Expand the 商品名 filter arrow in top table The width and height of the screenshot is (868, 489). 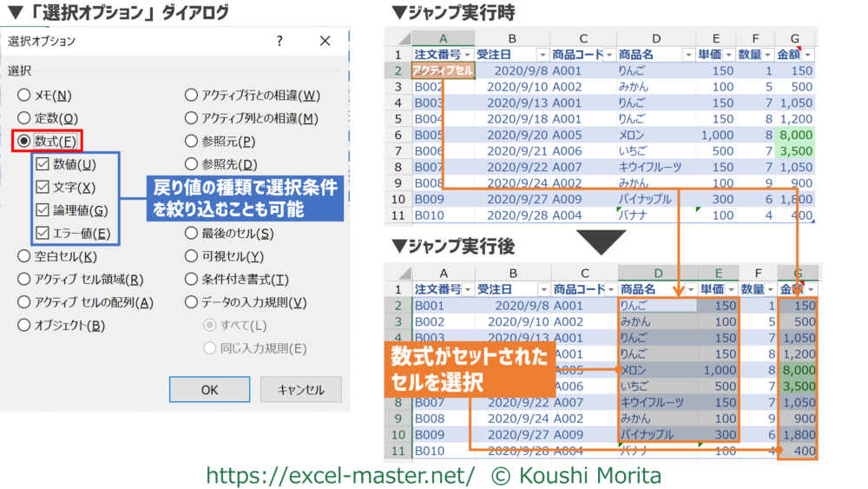691,54
